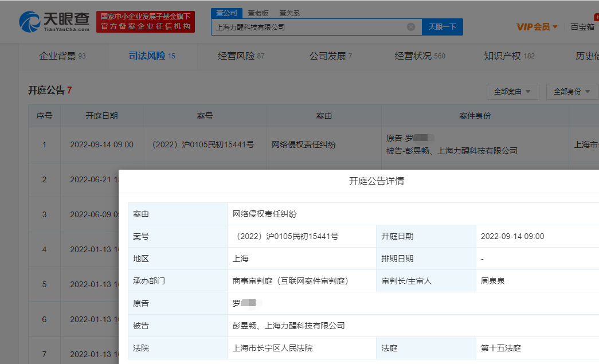
Task: Open the 知识产权 section tab
Action: click(x=508, y=56)
